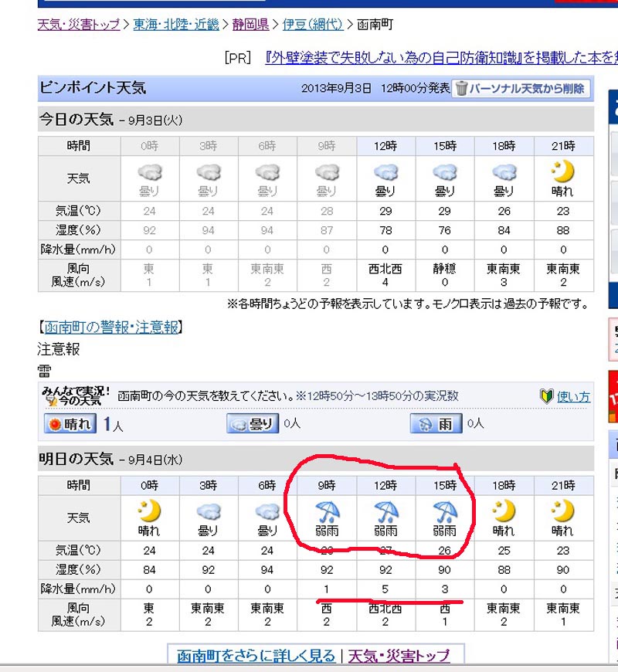This screenshot has height=672, width=618.
Task: Click tomorrow's 9時 umbrella rain icon
Action: click(x=326, y=511)
